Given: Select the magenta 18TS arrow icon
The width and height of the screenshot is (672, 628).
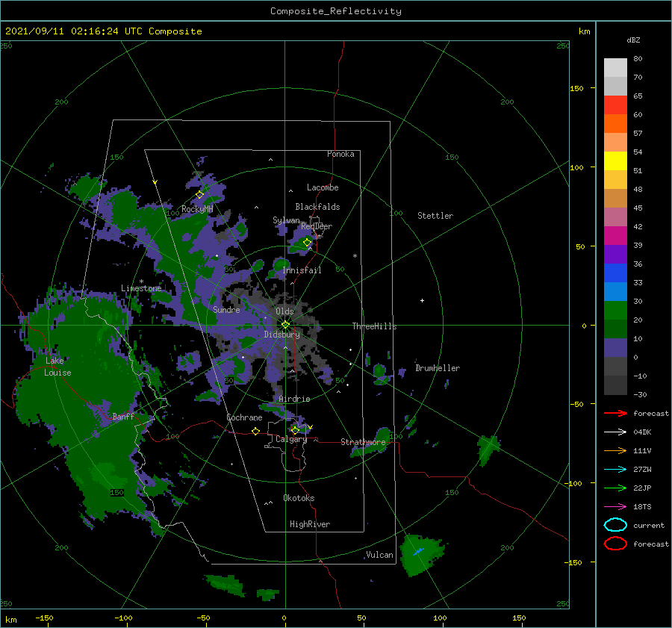Looking at the screenshot, I should [x=615, y=507].
